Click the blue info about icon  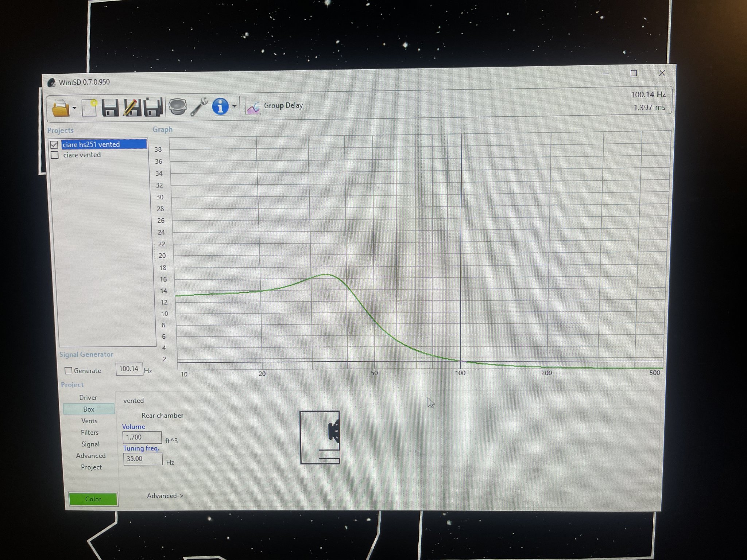point(220,106)
